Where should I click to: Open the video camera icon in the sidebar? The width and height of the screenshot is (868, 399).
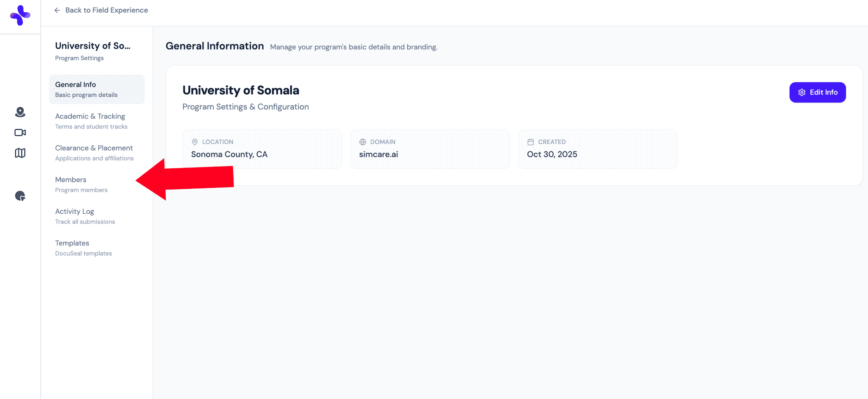(19, 132)
